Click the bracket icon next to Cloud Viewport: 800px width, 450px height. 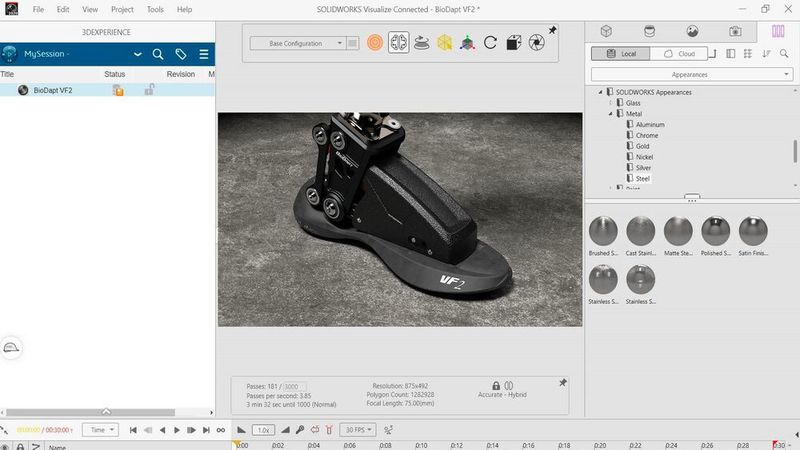tap(713, 54)
